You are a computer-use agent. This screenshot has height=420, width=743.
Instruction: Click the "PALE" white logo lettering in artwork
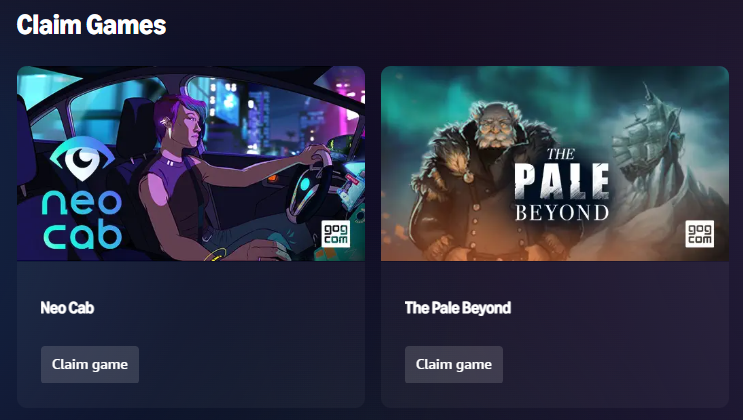(562, 181)
